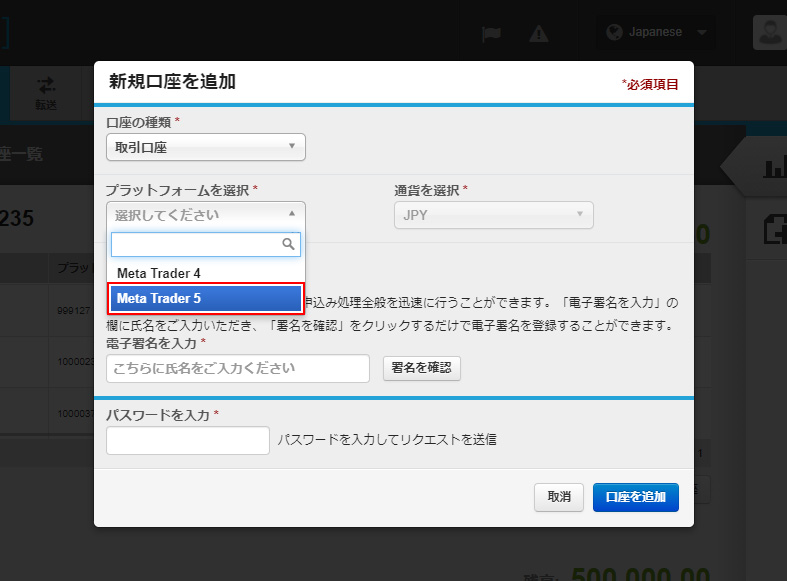Click the 電子署名 name input field
The image size is (787, 581).
(x=238, y=368)
